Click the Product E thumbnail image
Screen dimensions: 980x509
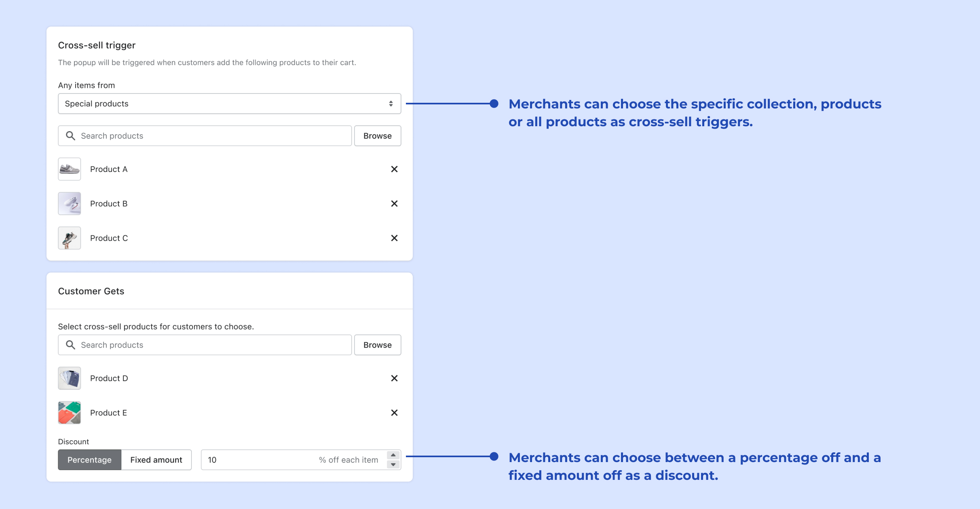[x=70, y=413]
